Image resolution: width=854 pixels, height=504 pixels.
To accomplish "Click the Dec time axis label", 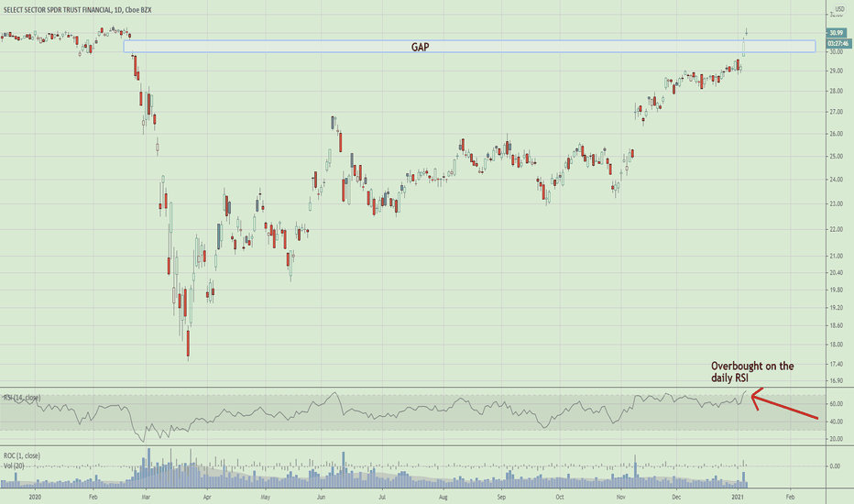I will coord(676,497).
